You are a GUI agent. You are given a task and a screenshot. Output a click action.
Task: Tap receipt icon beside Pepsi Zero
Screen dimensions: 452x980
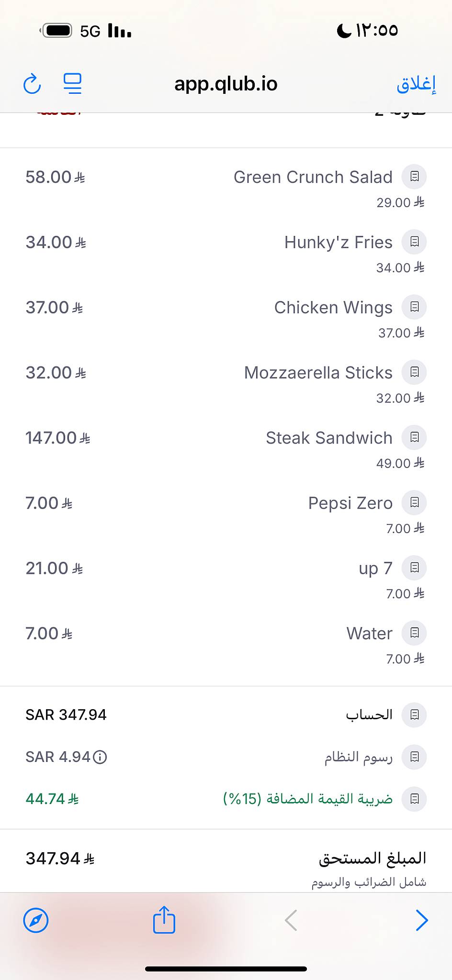pos(414,502)
